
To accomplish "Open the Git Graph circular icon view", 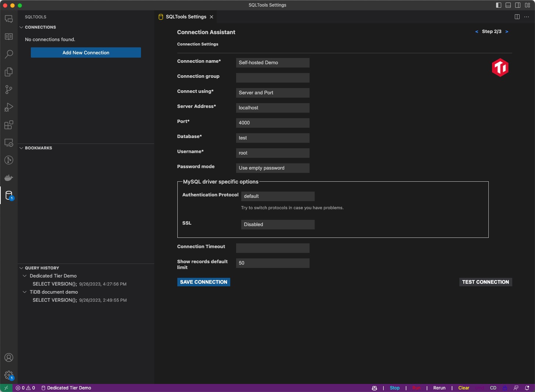I will 9,160.
